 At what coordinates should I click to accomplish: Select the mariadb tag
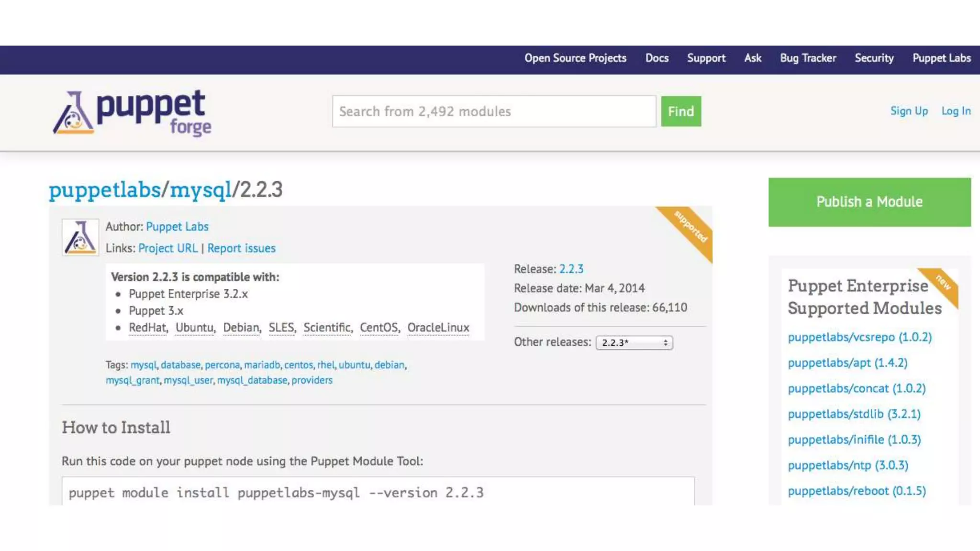pyautogui.click(x=262, y=365)
